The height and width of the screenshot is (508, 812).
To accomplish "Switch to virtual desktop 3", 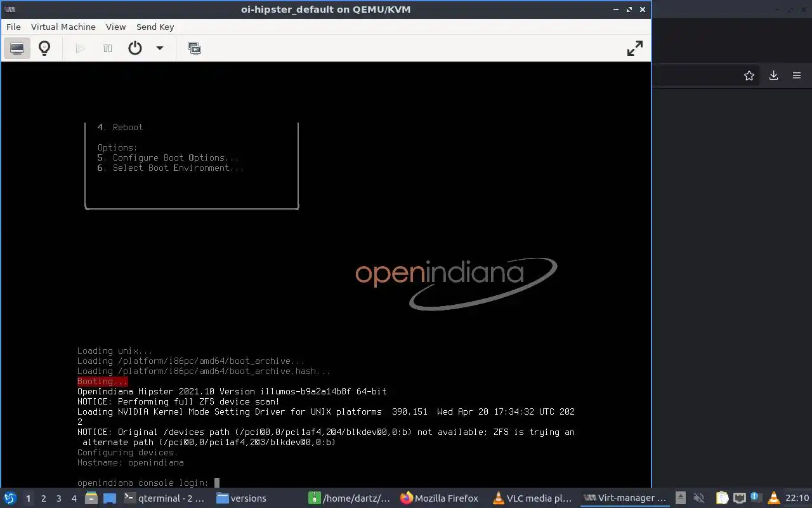I will click(x=58, y=498).
